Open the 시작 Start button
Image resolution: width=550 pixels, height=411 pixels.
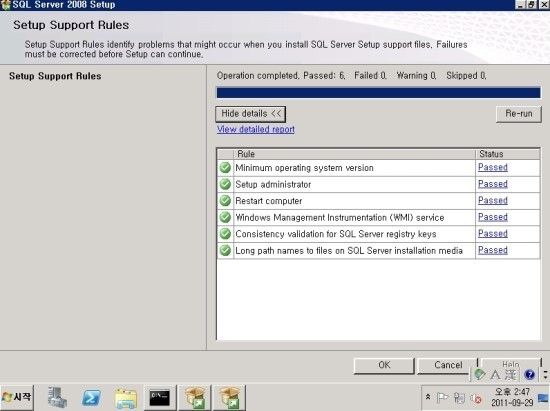click(x=17, y=397)
